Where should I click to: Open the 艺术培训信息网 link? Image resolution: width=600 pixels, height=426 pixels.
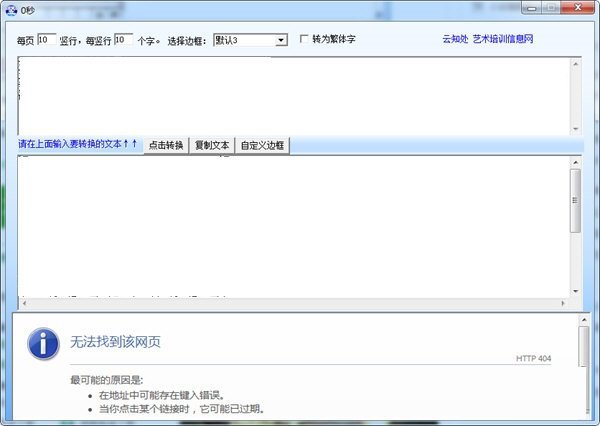point(505,40)
